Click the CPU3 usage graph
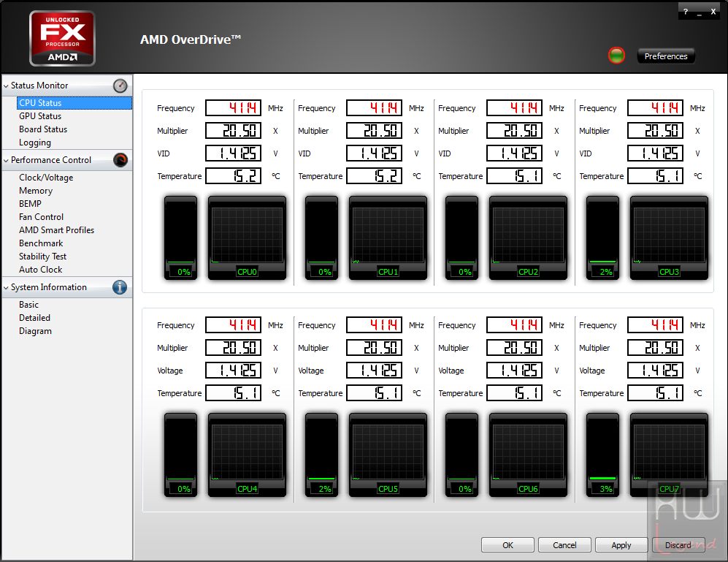The width and height of the screenshot is (728, 562). [x=669, y=238]
